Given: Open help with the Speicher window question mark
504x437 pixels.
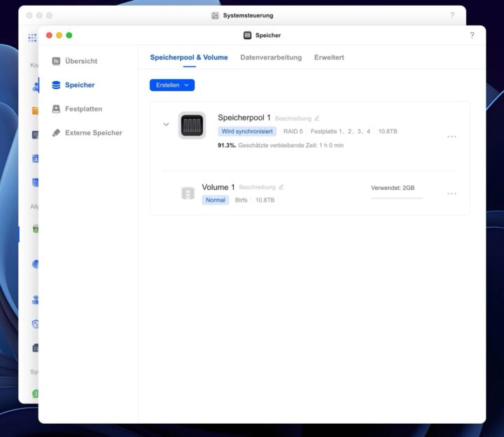Looking at the screenshot, I should tap(472, 36).
